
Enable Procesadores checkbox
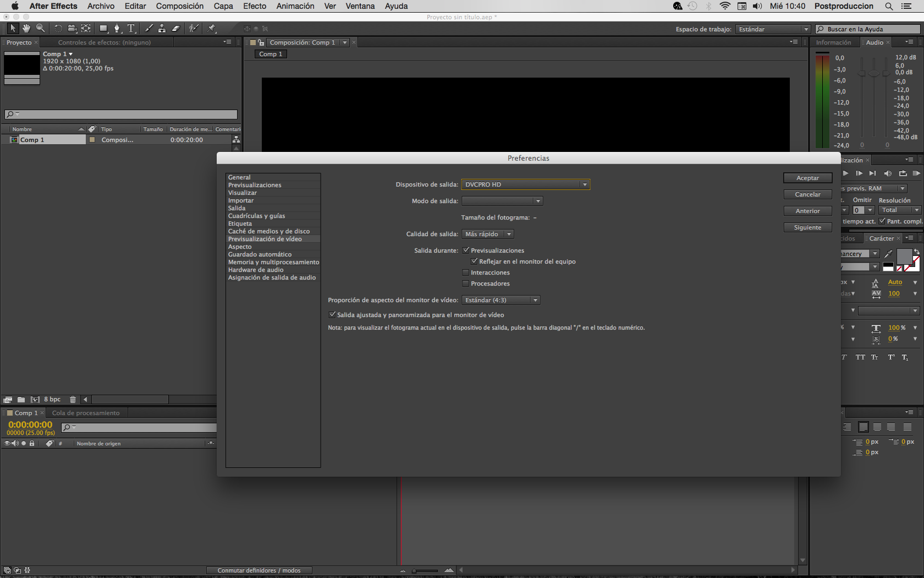click(466, 283)
